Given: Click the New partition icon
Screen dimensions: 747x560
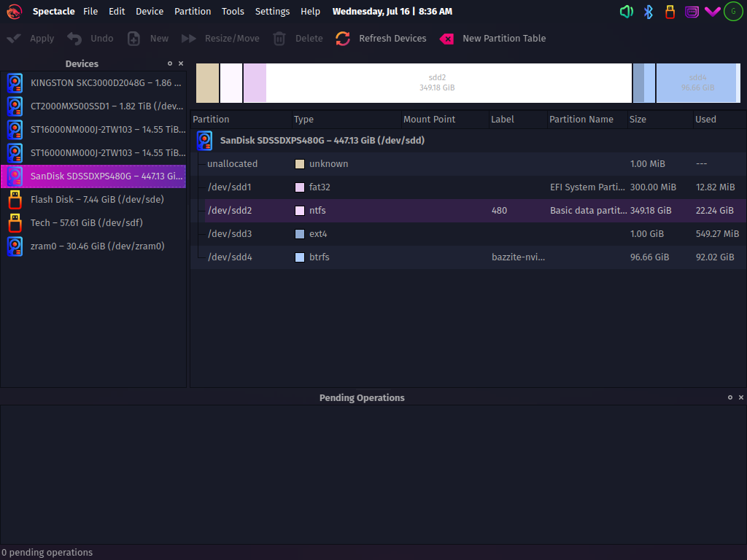Looking at the screenshot, I should pyautogui.click(x=134, y=39).
